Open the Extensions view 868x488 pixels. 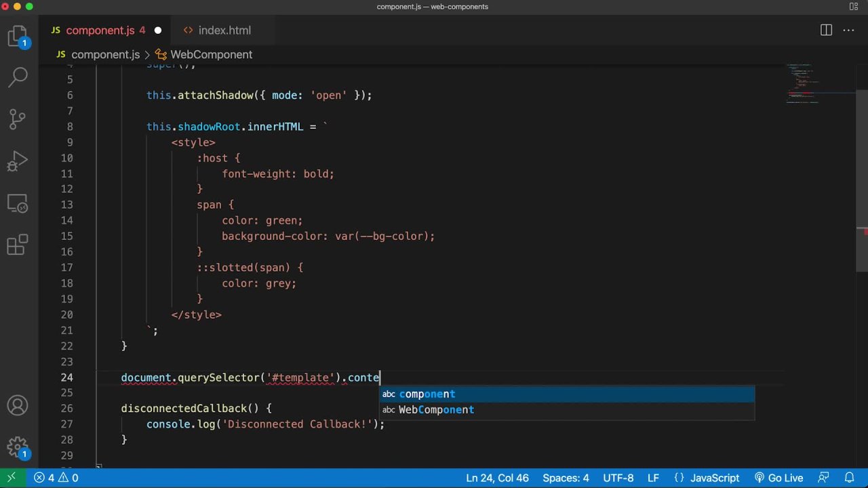click(18, 245)
